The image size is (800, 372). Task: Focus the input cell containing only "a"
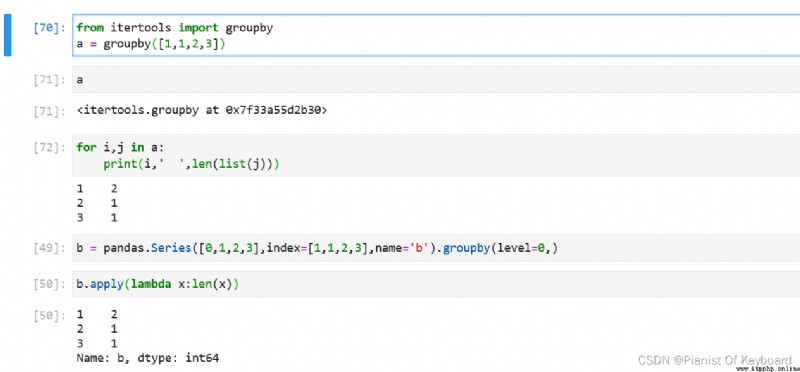(436, 80)
